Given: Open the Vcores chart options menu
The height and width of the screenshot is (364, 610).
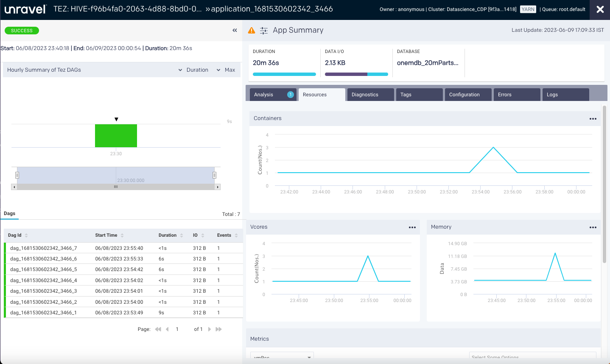Looking at the screenshot, I should [x=412, y=227].
